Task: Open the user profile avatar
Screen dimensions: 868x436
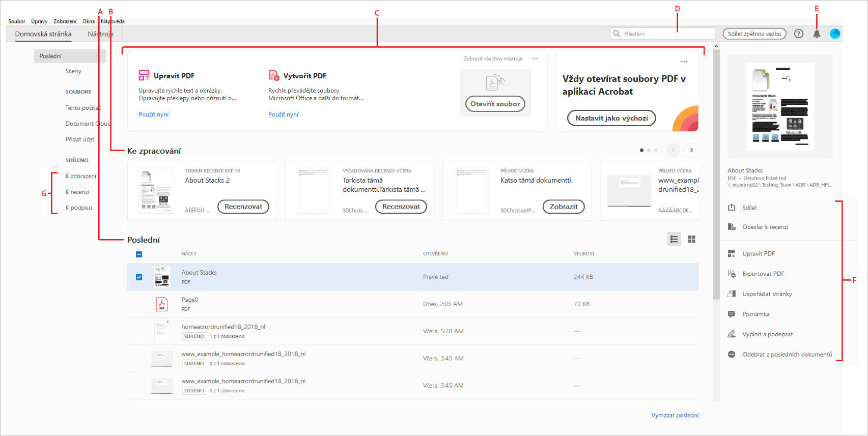Action: 835,34
